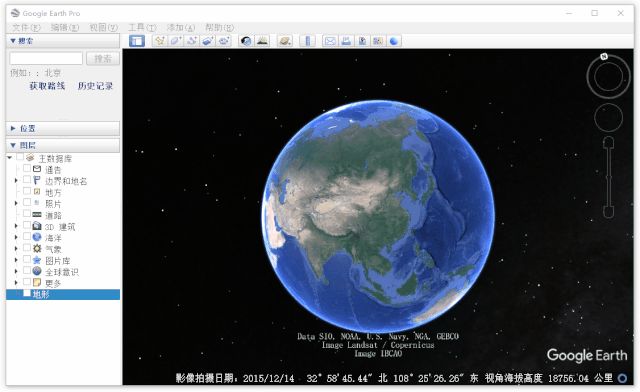Toggle the sunlight across landscape icon

tap(262, 41)
